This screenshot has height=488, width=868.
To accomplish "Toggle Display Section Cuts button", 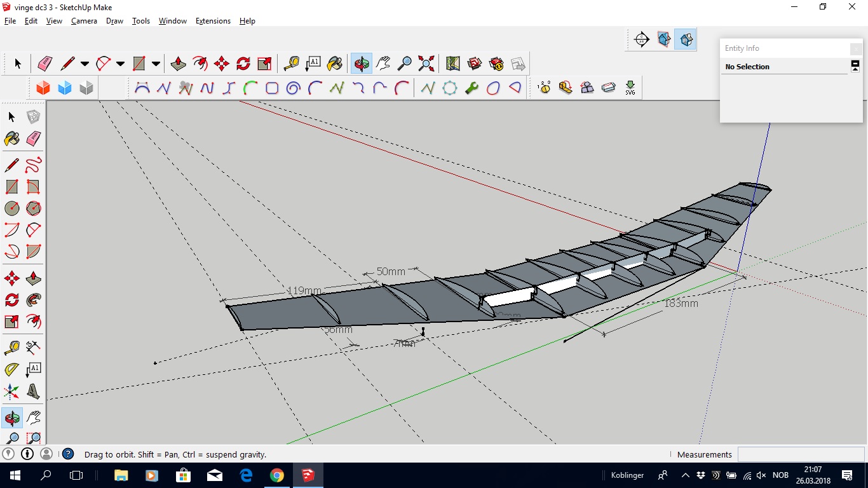I will 686,39.
